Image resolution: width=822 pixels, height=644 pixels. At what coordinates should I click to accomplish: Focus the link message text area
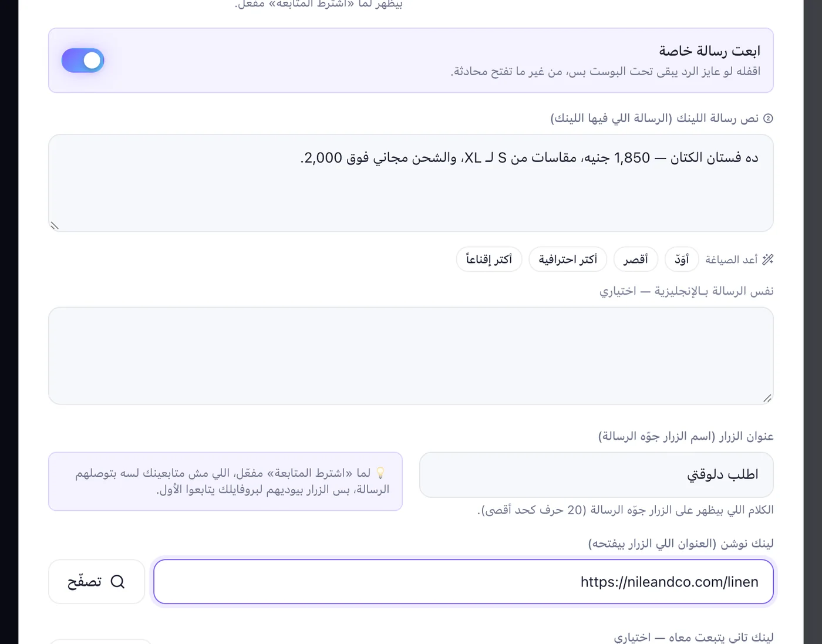pyautogui.click(x=411, y=183)
